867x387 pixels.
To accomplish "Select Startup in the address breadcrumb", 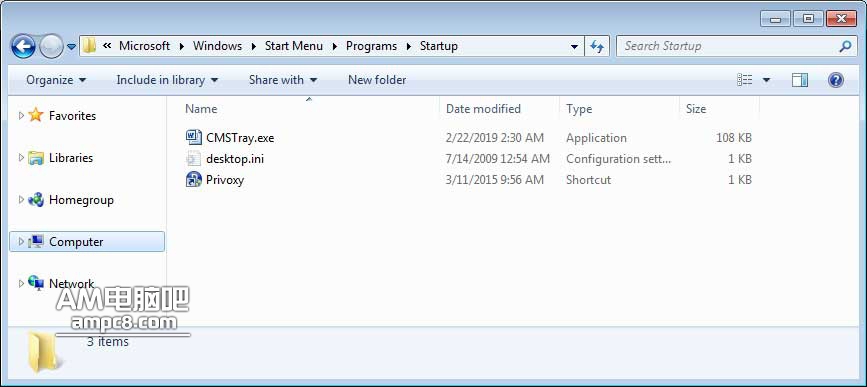I will point(438,46).
